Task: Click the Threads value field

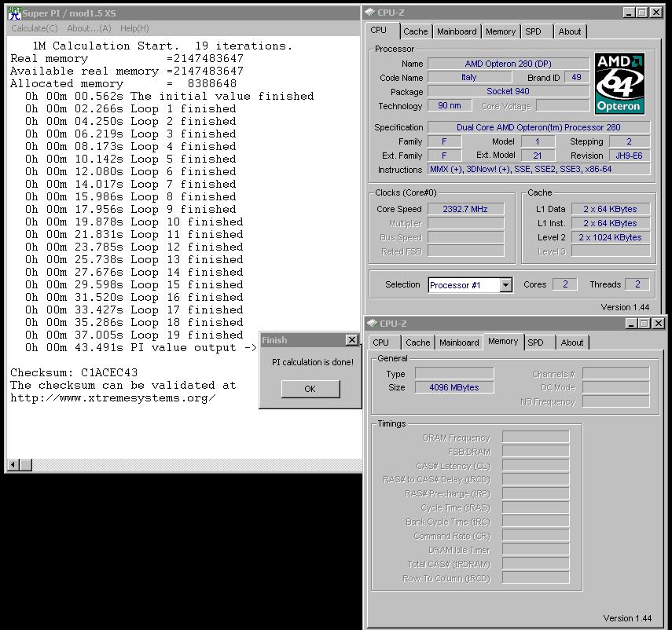Action: 637,284
